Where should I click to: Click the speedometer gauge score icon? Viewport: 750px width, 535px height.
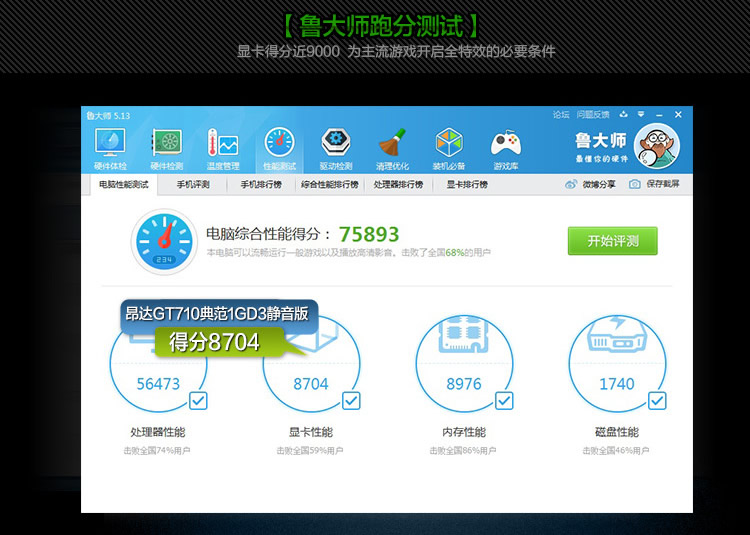164,241
